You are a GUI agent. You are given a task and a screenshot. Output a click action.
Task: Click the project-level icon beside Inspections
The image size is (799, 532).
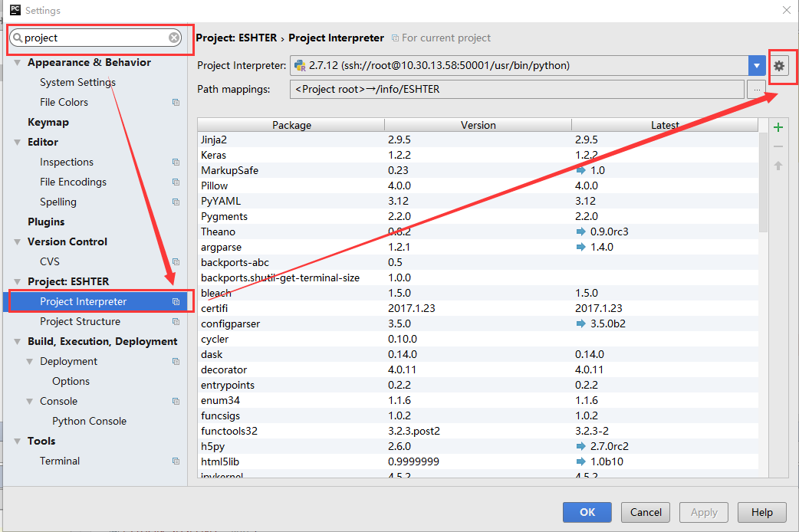coord(176,162)
